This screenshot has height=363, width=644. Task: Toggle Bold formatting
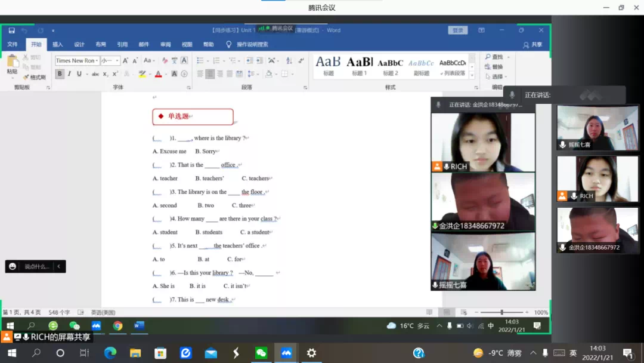[x=60, y=74]
